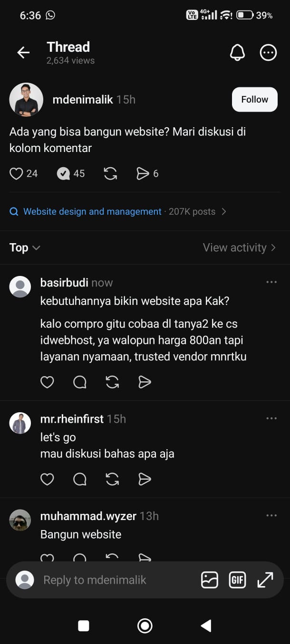The height and width of the screenshot is (644, 290).
Task: Open Website design and management topic
Action: click(x=93, y=211)
